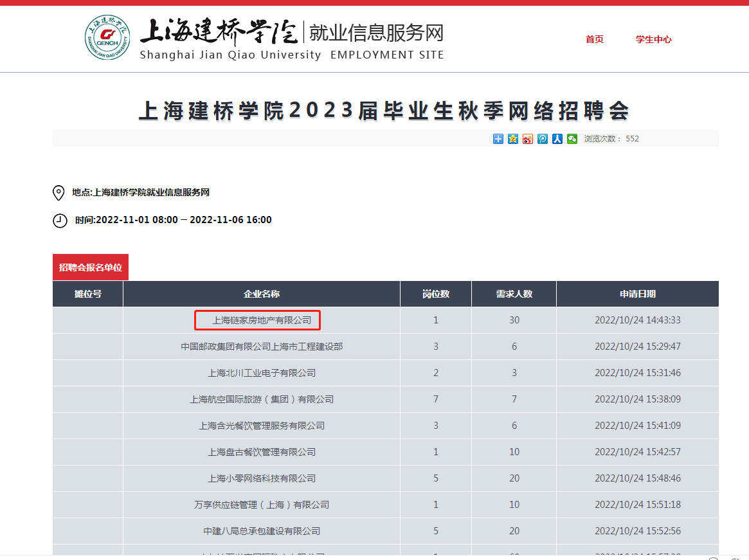This screenshot has width=749, height=560.
Task: Open 上海链家房地产有限公司 company page
Action: point(259,320)
